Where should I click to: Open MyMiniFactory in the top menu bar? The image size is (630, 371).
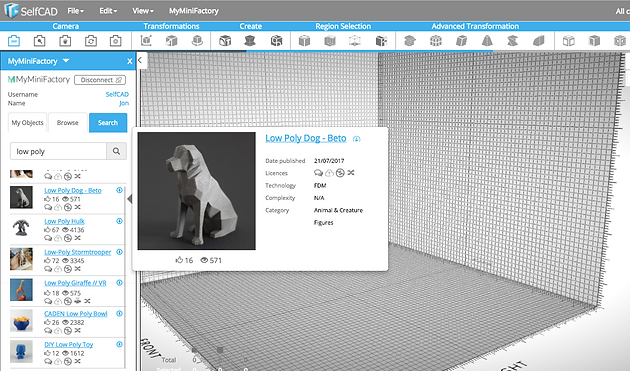pos(194,11)
